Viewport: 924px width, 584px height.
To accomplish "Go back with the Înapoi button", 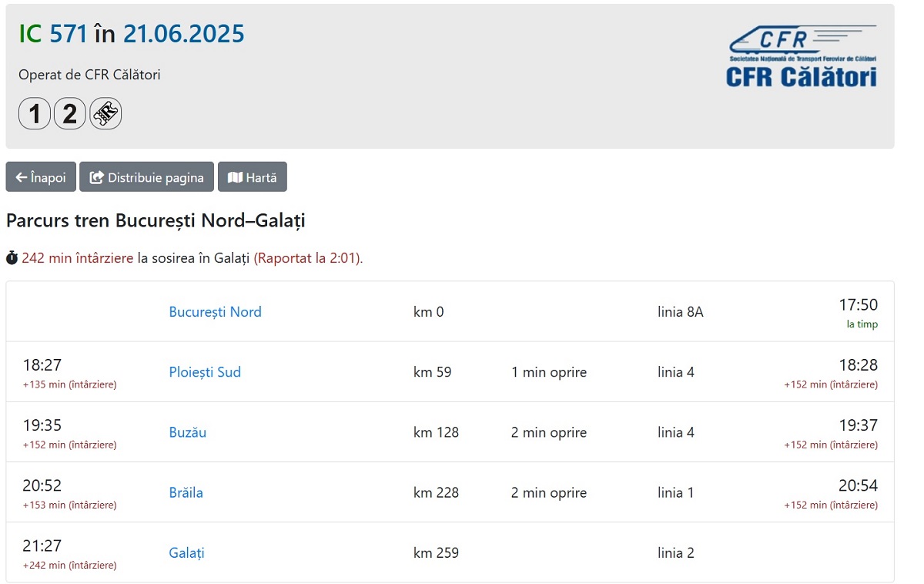I will (41, 177).
